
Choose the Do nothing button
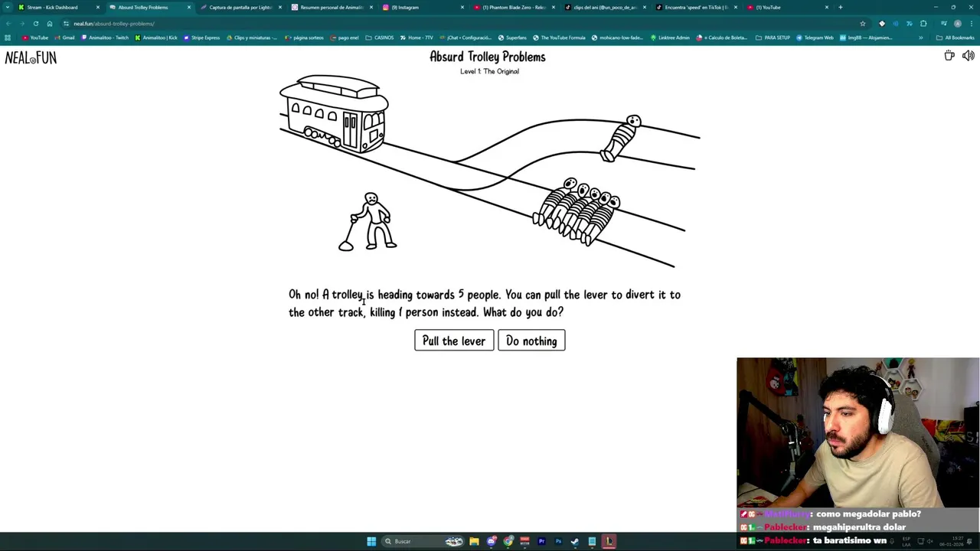coord(531,341)
